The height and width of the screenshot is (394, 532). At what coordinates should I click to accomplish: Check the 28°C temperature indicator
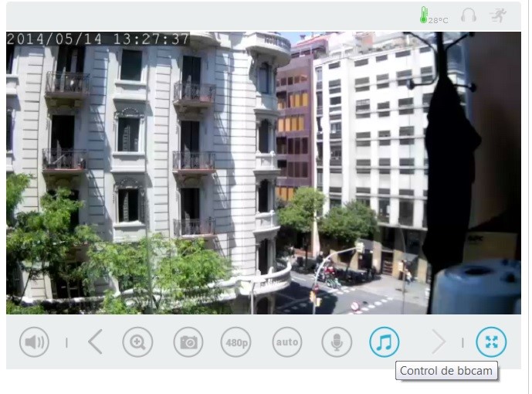(x=434, y=15)
